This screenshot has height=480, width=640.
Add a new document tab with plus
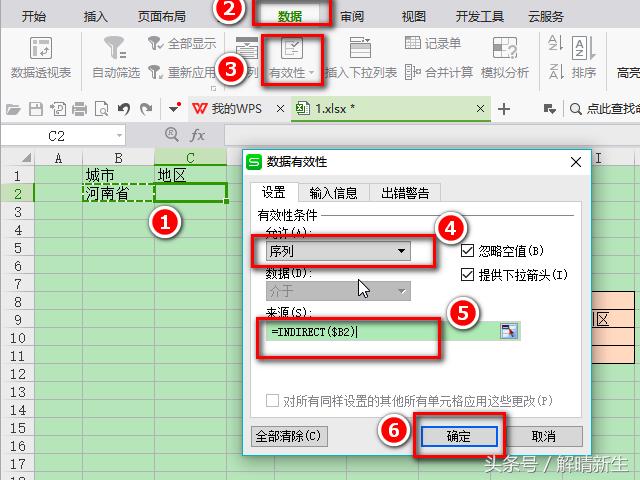point(504,109)
